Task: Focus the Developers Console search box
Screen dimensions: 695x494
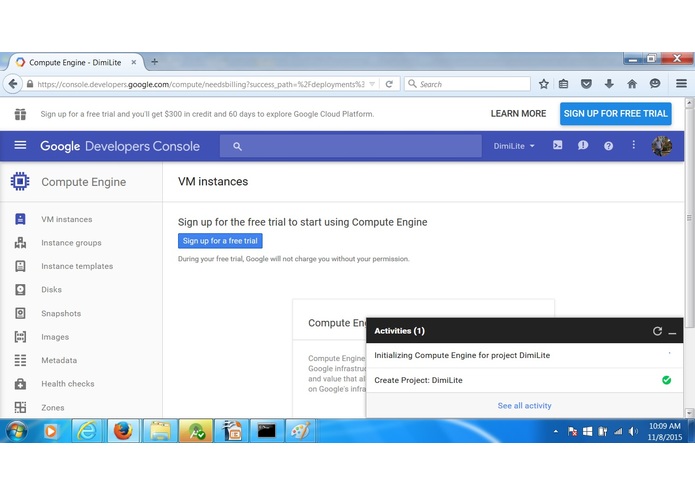Action: pyautogui.click(x=351, y=146)
